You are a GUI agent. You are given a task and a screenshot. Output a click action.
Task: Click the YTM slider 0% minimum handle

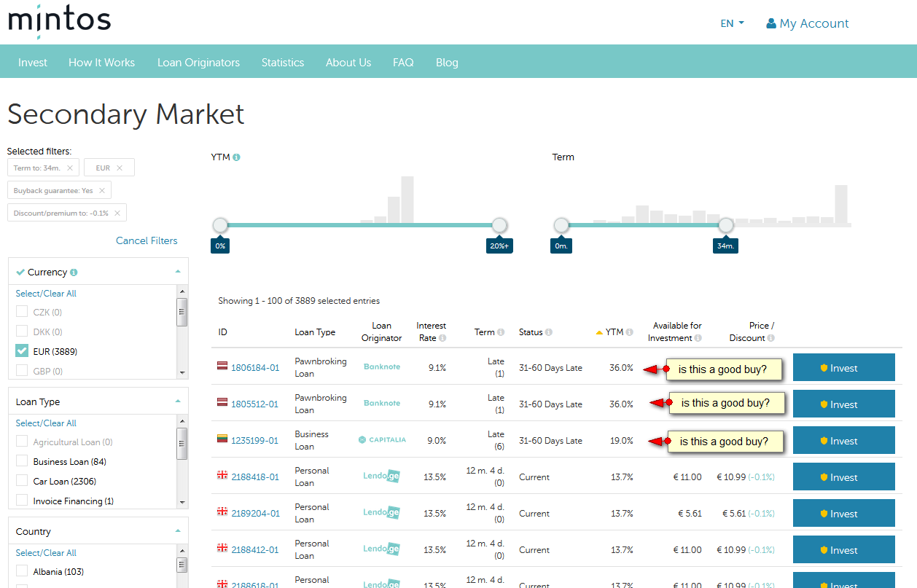pos(220,225)
